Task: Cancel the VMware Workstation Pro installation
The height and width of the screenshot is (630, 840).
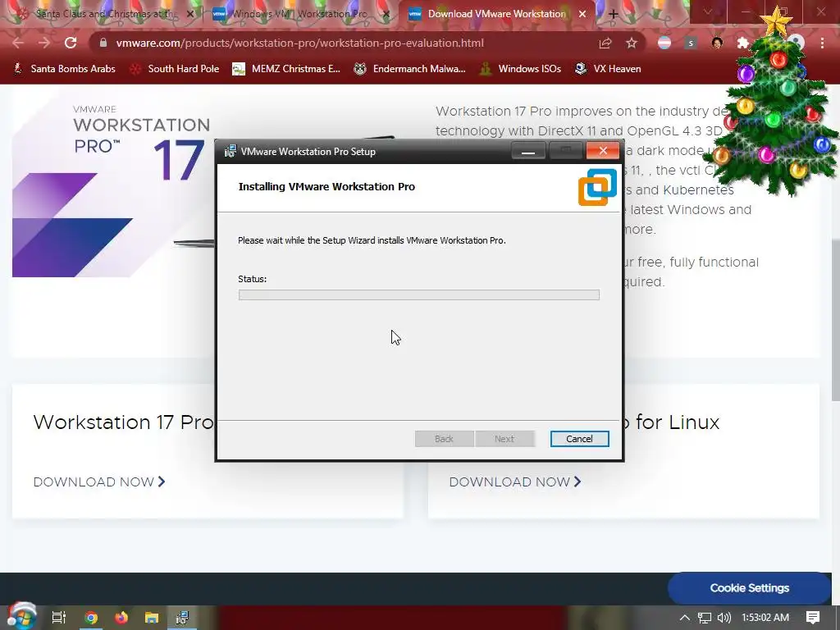Action: tap(579, 439)
